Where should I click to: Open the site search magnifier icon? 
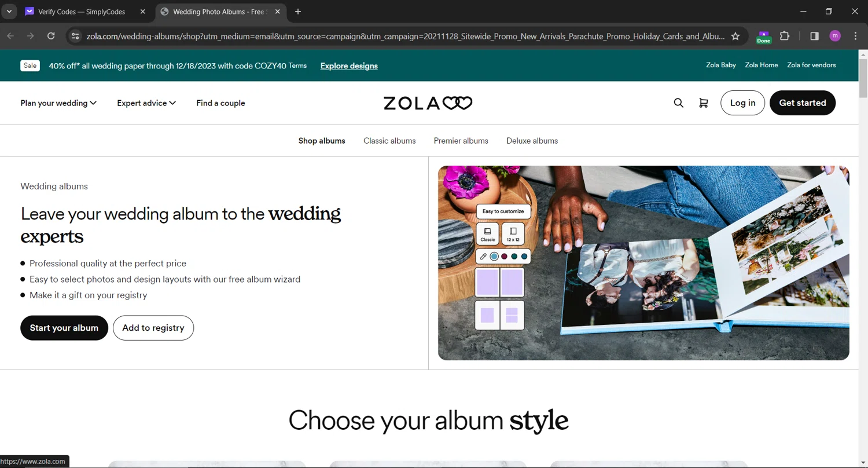pos(679,103)
